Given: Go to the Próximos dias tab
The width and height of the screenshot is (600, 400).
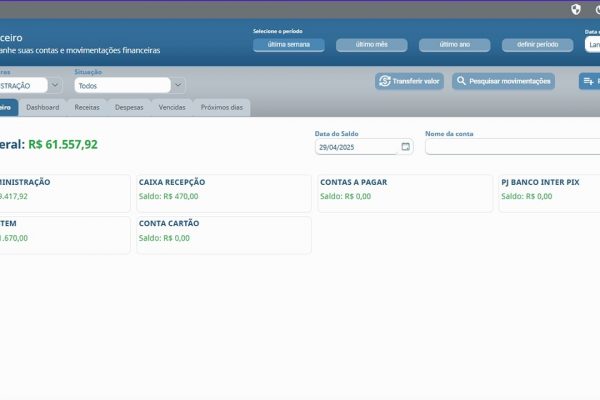Looking at the screenshot, I should point(222,108).
